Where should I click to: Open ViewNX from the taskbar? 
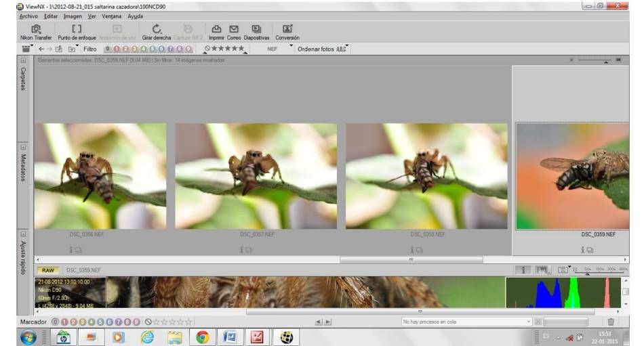pyautogui.click(x=286, y=337)
